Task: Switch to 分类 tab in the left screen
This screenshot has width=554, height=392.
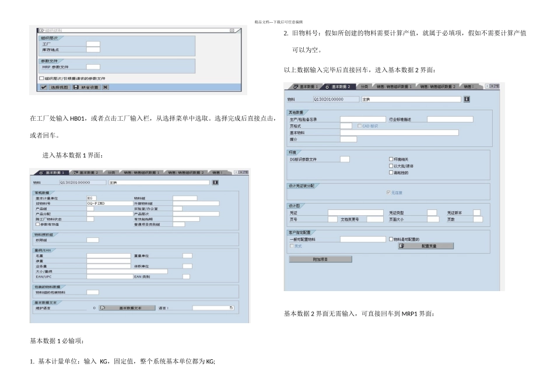Action: pos(111,173)
